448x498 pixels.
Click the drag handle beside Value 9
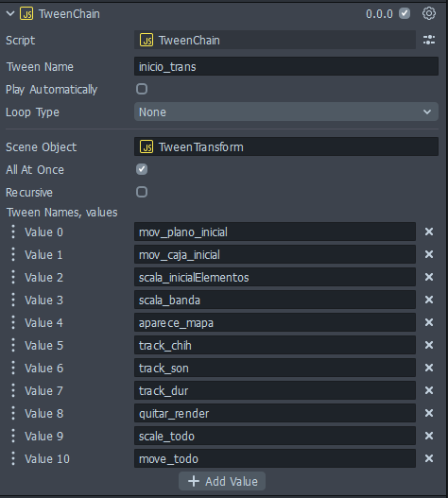[x=13, y=436]
